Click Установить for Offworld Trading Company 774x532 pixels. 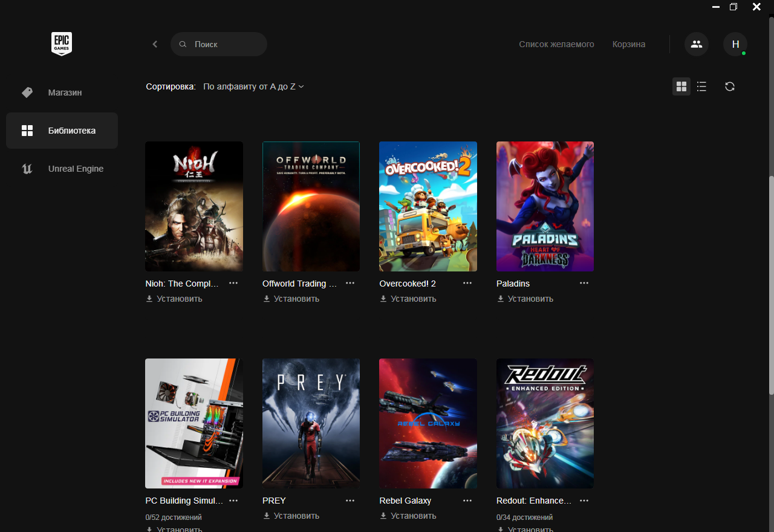296,299
